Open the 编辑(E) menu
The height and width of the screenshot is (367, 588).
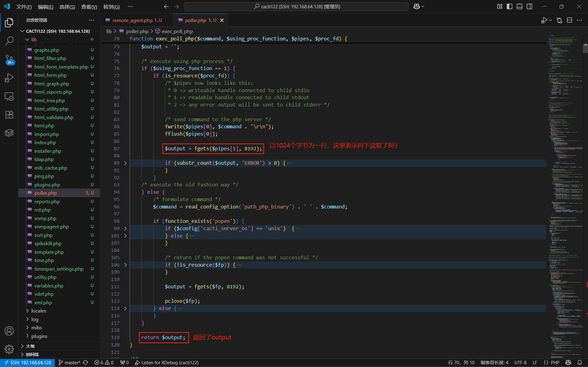(45, 6)
